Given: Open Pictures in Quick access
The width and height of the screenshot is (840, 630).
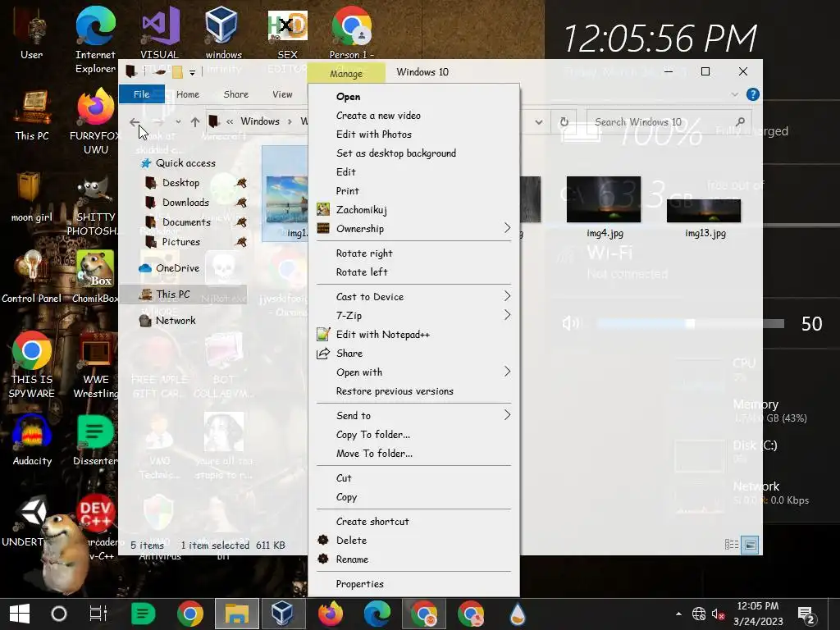Looking at the screenshot, I should pos(181,242).
